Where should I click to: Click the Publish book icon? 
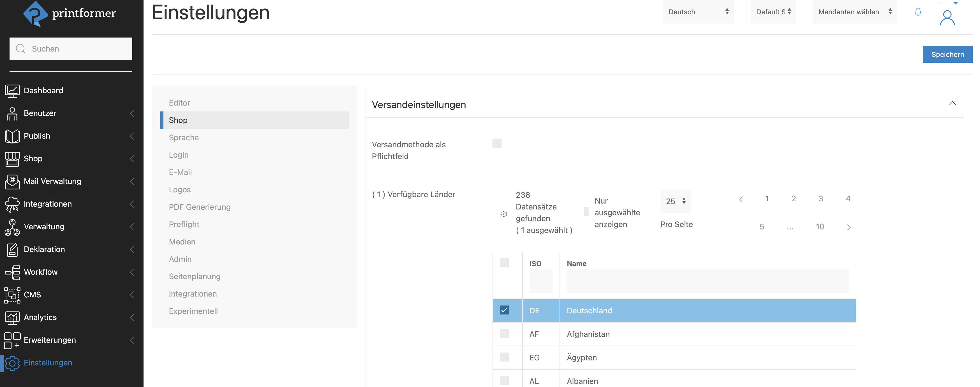click(12, 136)
